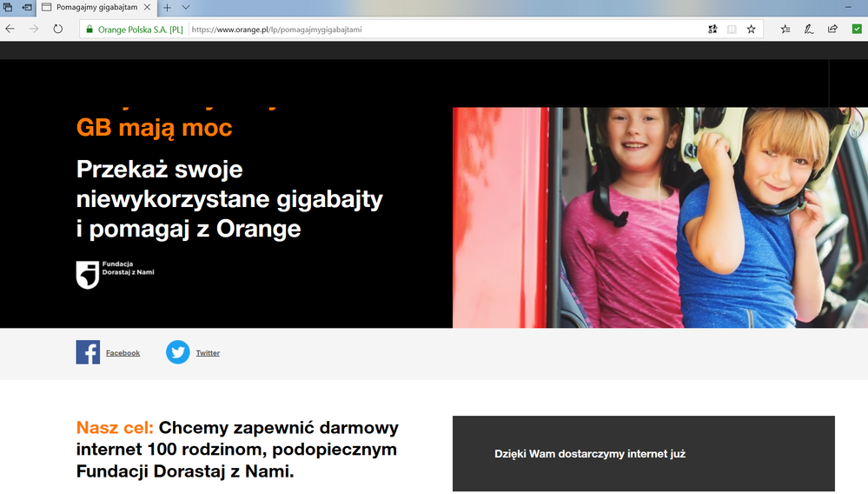This screenshot has height=494, width=868.
Task: Close the Pomagajmy gigabajtam tab
Action: [x=147, y=7]
